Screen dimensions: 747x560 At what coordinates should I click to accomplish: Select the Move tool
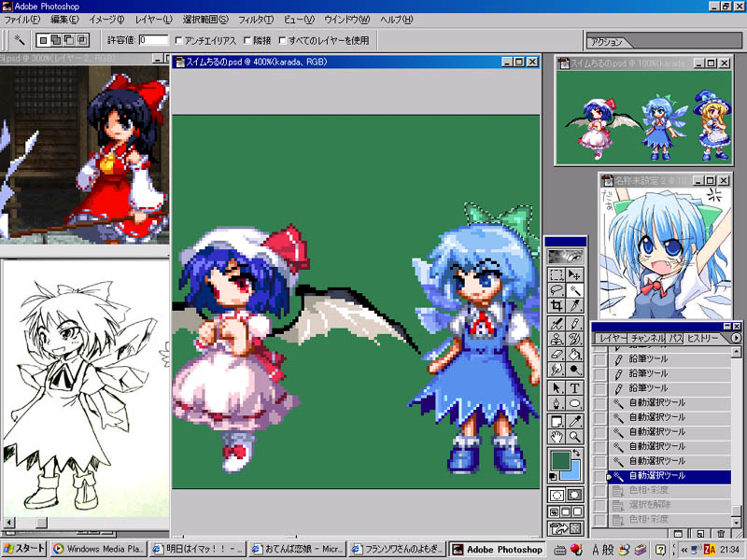(x=574, y=274)
